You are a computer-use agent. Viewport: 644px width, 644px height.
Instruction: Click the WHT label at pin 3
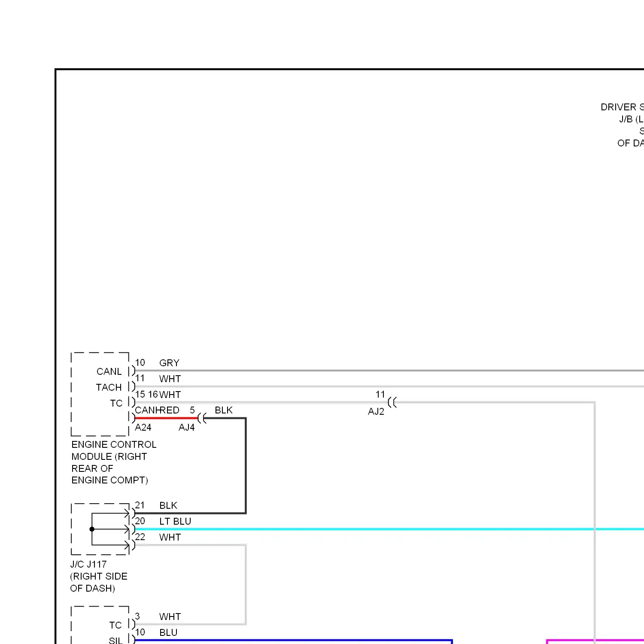tap(170, 617)
